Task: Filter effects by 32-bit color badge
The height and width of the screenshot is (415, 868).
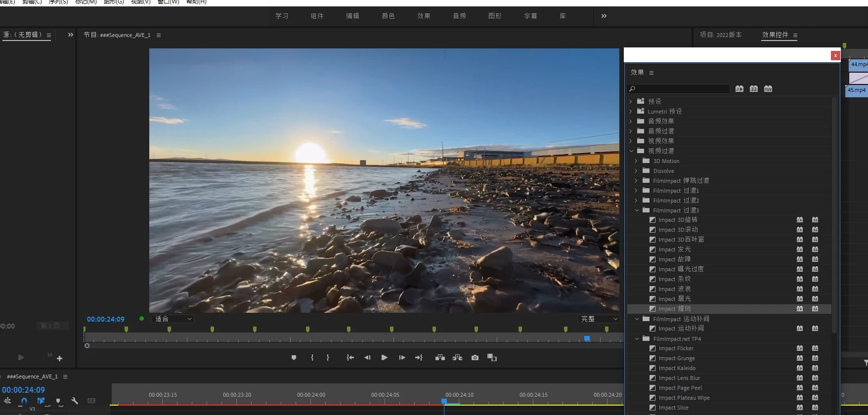Action: 753,89
